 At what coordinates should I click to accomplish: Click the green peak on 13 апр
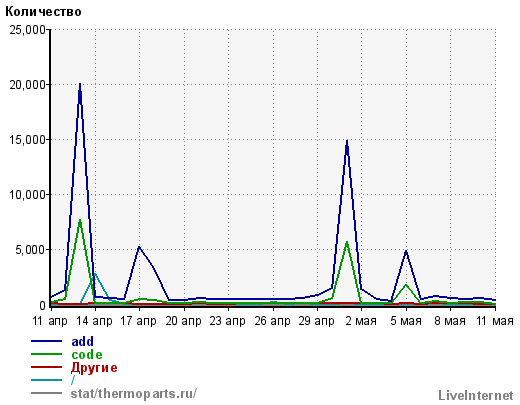pos(80,220)
